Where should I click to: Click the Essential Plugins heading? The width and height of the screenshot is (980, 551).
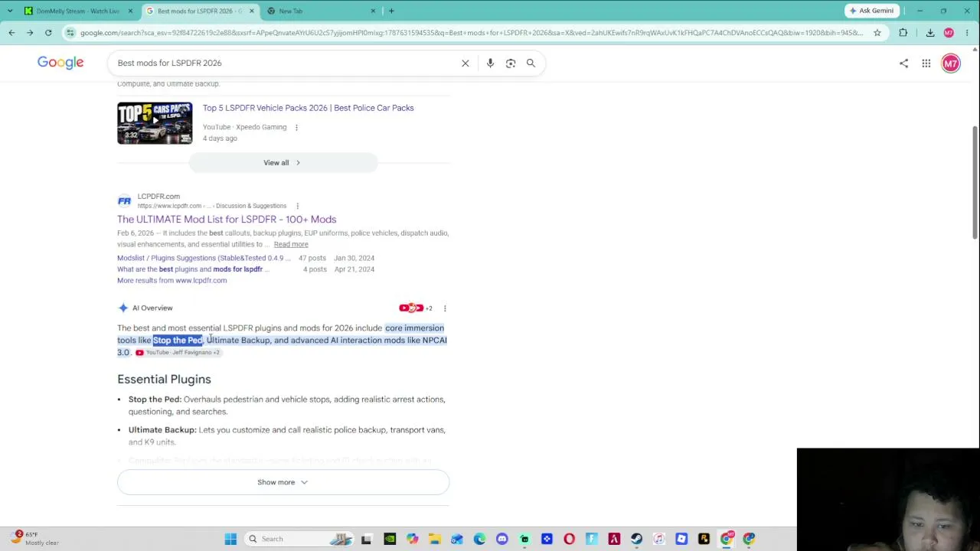point(164,380)
